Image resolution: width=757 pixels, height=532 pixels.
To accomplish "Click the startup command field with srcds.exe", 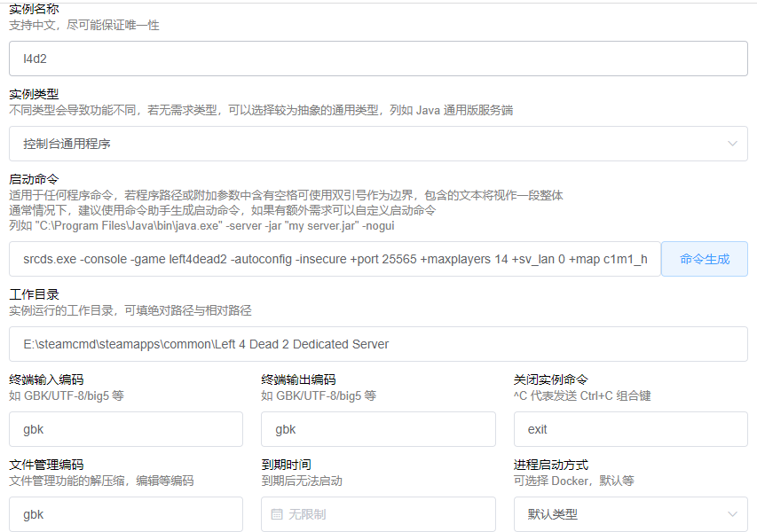I will coord(335,259).
